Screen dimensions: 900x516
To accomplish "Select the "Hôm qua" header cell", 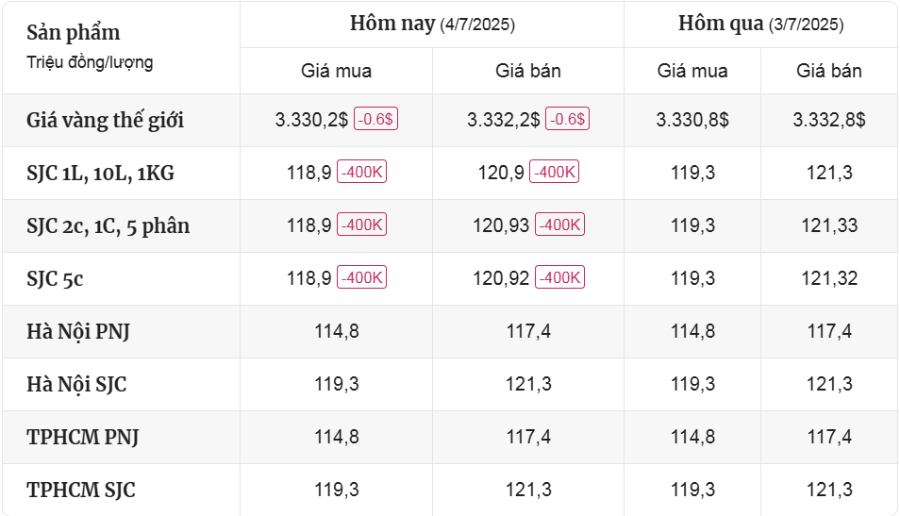I will 760,24.
